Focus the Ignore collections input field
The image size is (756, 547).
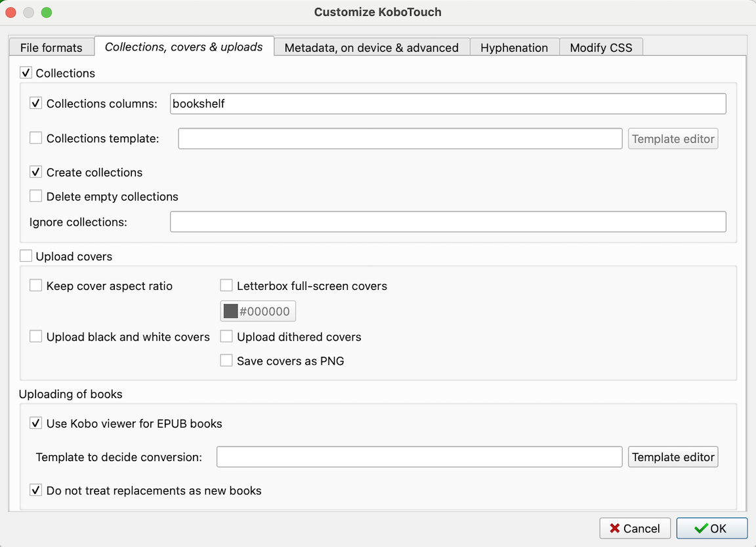click(x=448, y=222)
